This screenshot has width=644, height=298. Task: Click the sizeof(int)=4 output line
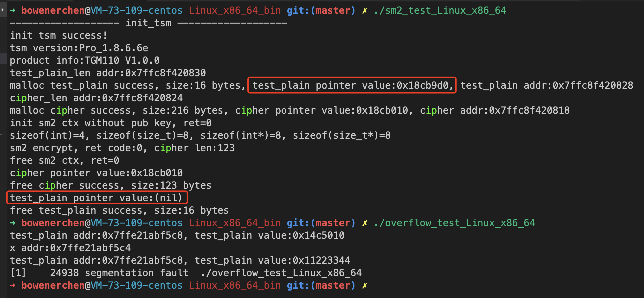pos(200,136)
